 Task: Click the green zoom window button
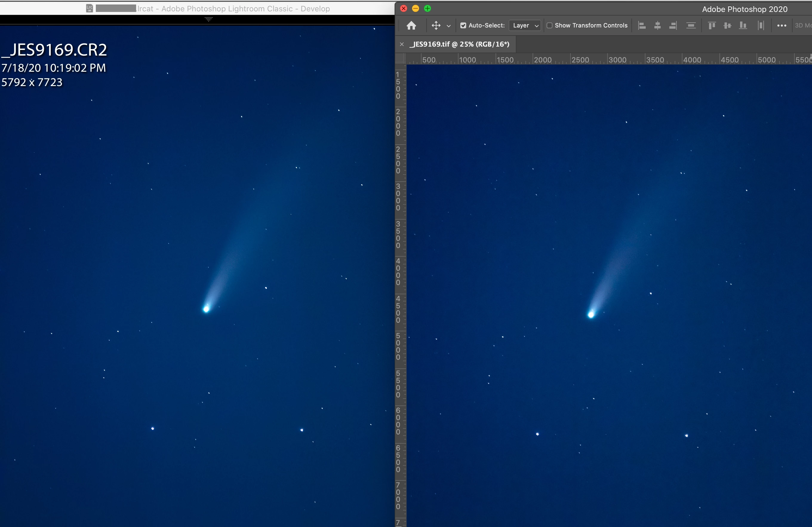(x=427, y=9)
